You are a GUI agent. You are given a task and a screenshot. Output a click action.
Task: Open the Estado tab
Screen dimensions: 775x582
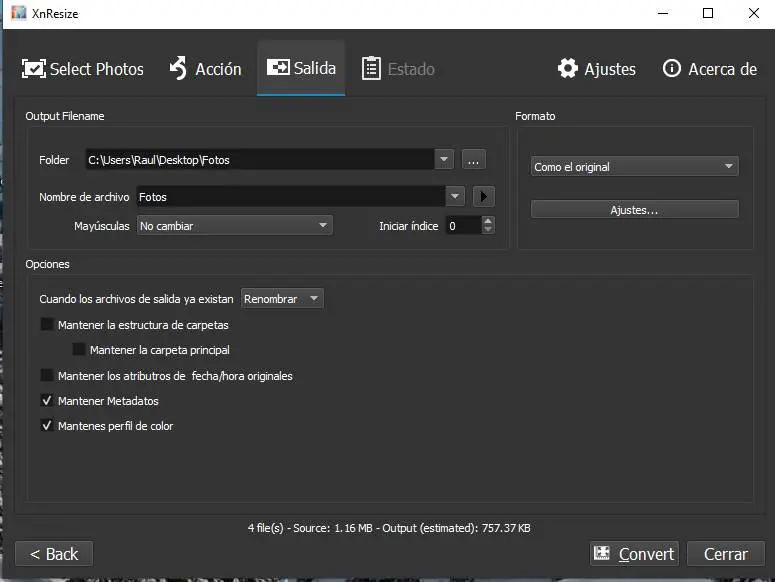(398, 69)
